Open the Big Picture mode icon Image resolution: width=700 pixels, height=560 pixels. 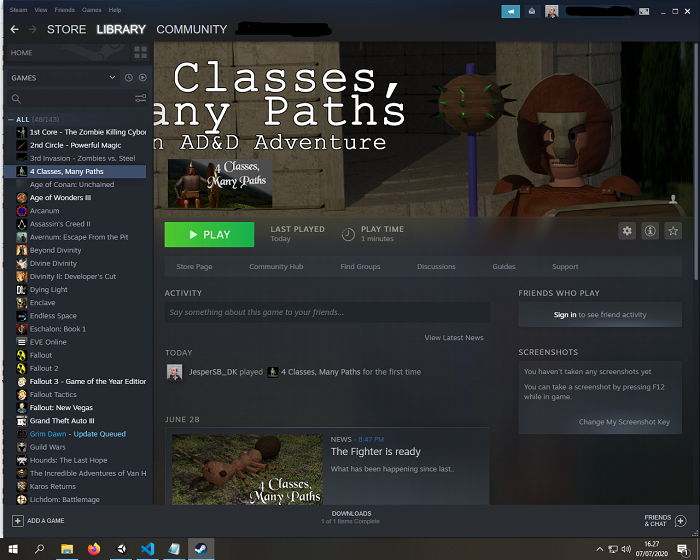tap(644, 12)
